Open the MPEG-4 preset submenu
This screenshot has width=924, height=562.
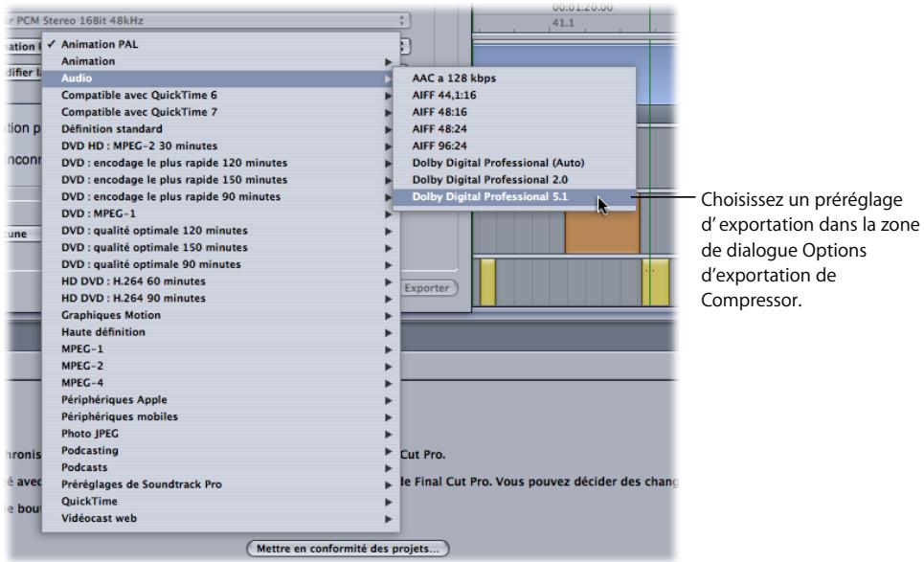(221, 383)
